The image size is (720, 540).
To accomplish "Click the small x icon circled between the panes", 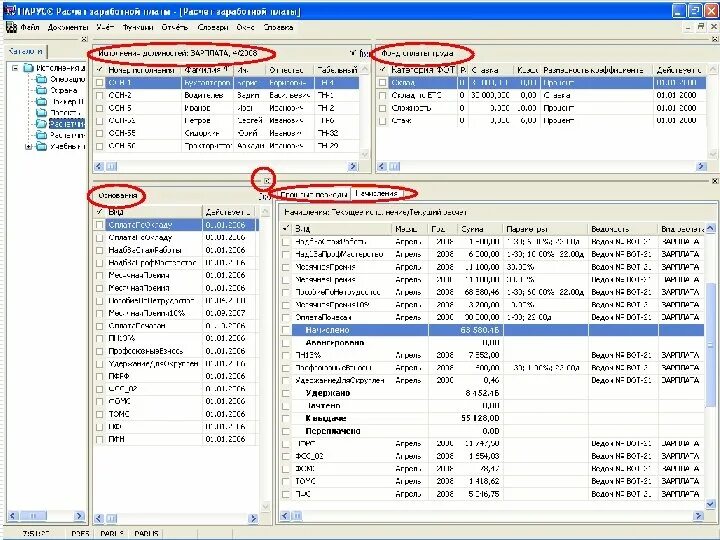I will [267, 180].
